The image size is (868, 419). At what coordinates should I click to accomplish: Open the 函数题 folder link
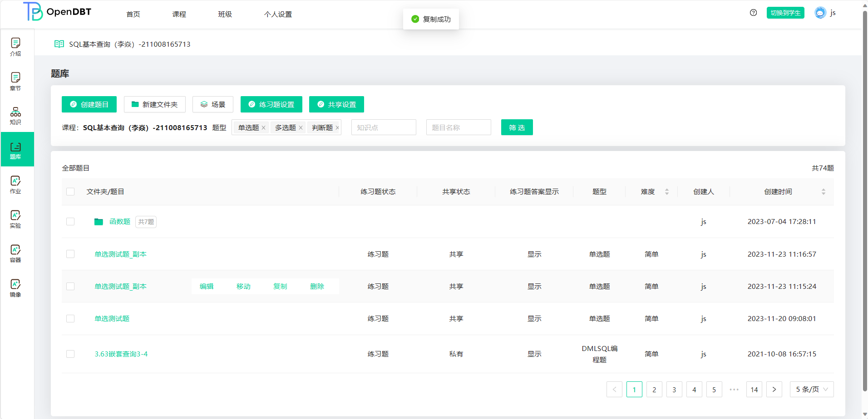click(x=120, y=222)
